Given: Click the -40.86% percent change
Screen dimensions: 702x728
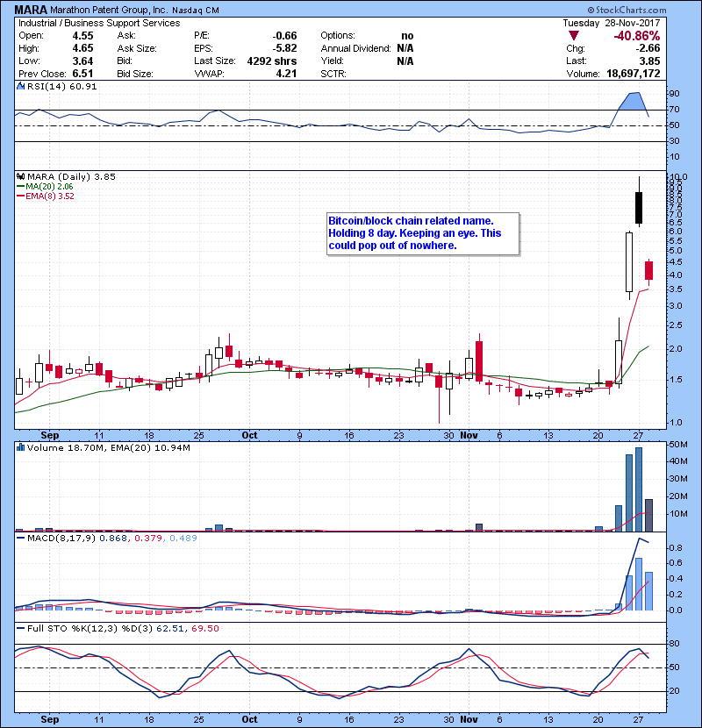Looking at the screenshot, I should point(636,36).
